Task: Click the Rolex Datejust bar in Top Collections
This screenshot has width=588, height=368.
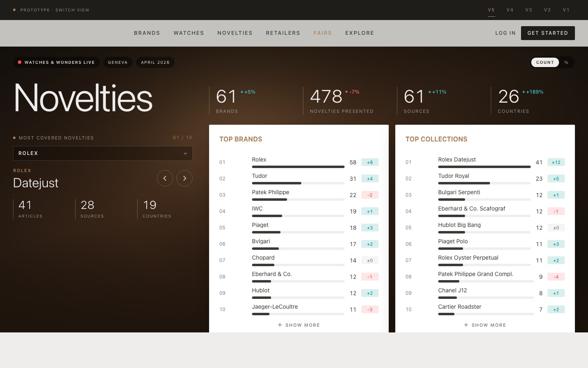Action: [x=484, y=167]
